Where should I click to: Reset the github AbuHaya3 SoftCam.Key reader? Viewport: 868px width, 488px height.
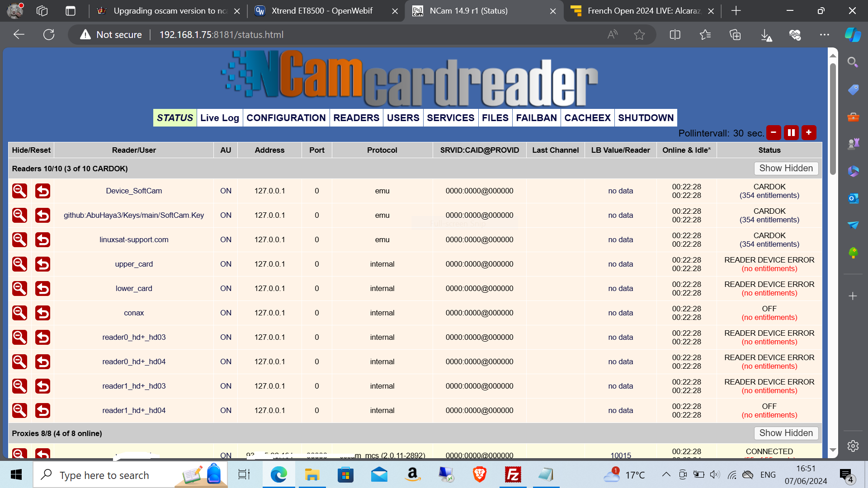point(43,216)
